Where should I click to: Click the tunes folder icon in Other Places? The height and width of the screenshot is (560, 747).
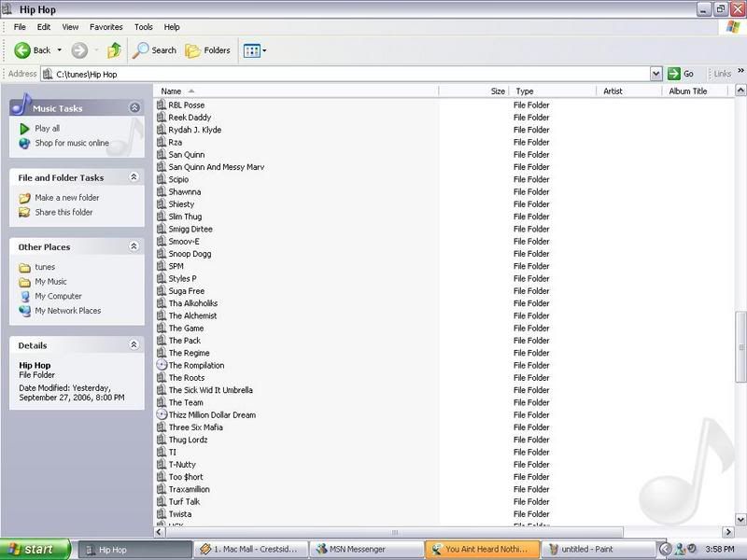(x=25, y=268)
